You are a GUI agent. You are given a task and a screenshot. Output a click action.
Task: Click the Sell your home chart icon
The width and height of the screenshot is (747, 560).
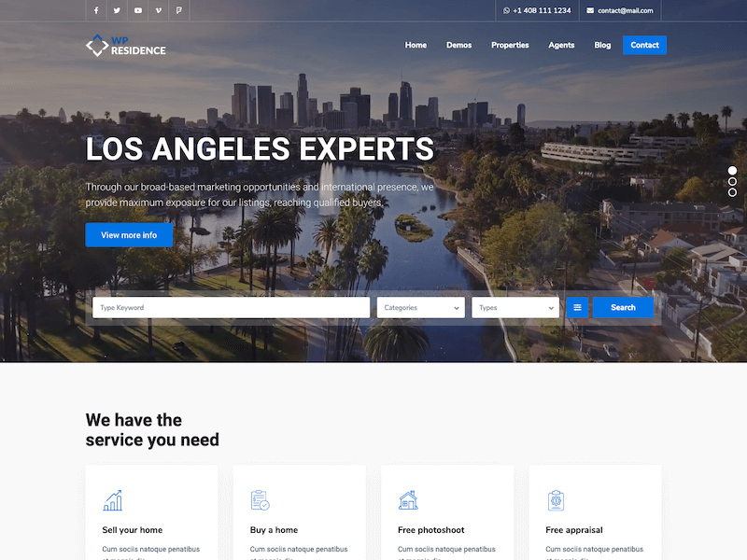pos(113,500)
